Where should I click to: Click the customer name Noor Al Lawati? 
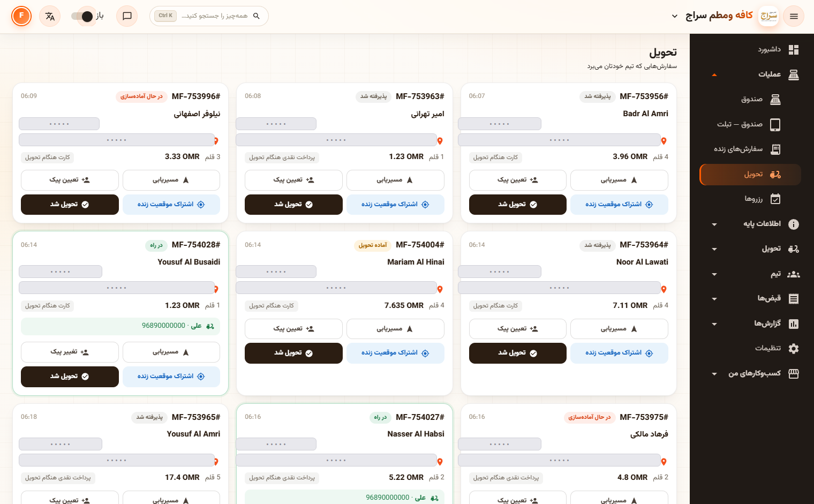click(642, 262)
